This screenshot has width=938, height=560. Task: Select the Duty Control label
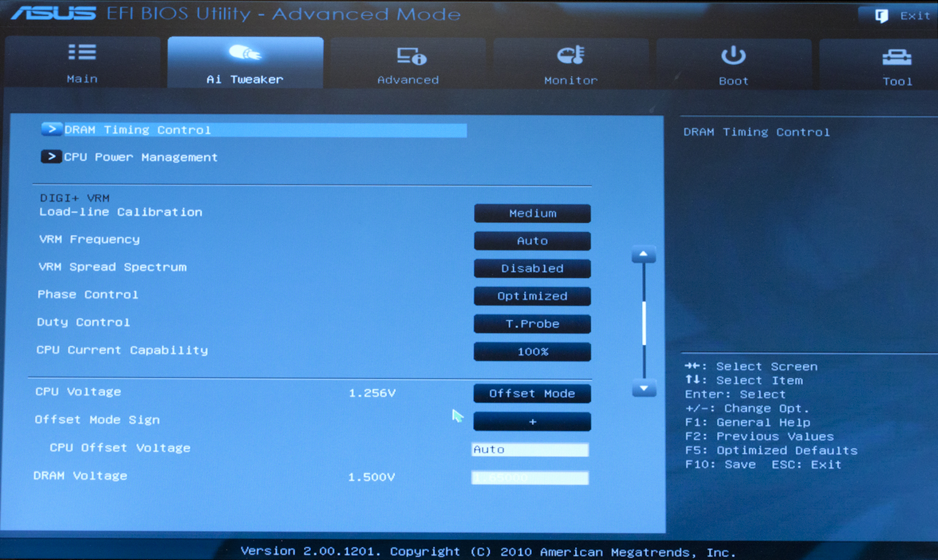pos(83,322)
